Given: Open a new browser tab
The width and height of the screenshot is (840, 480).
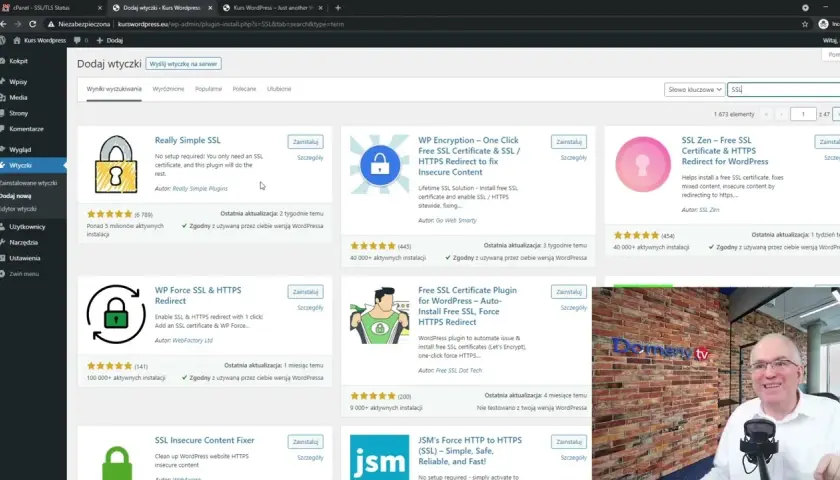Looking at the screenshot, I should [338, 8].
